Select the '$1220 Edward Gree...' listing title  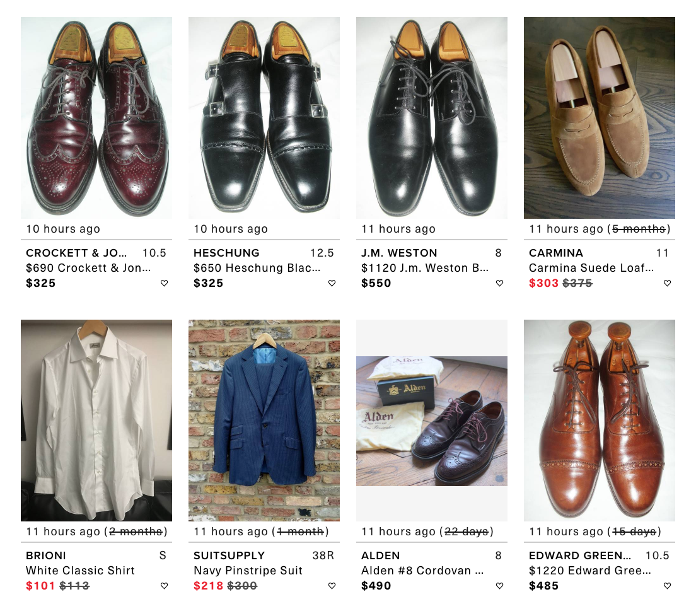point(590,571)
